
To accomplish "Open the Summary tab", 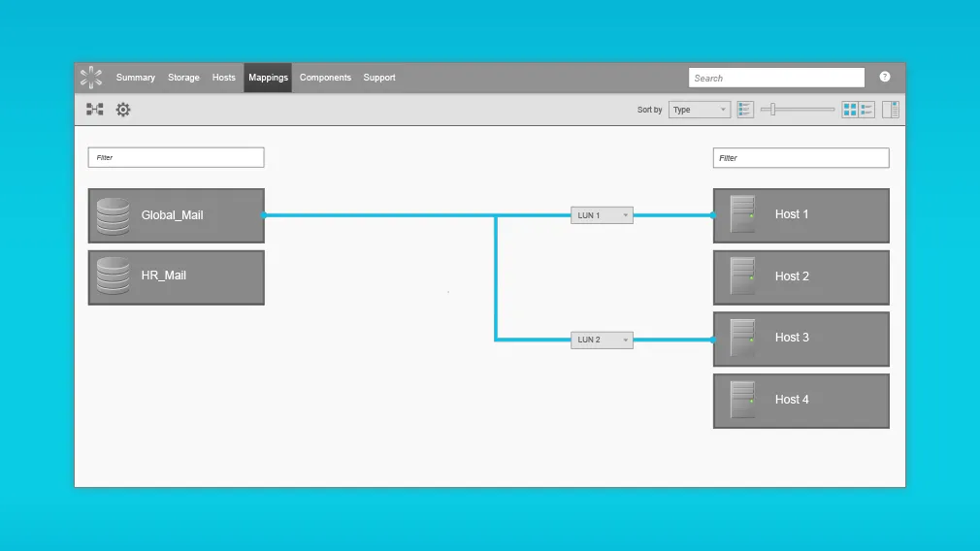I will [x=136, y=78].
